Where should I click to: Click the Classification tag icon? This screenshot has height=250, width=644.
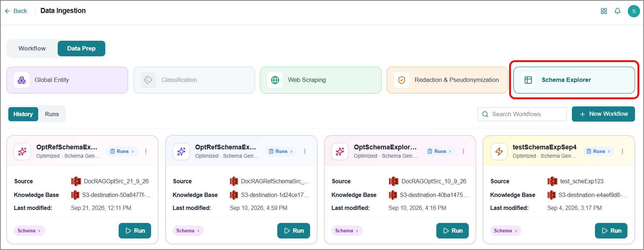(148, 80)
